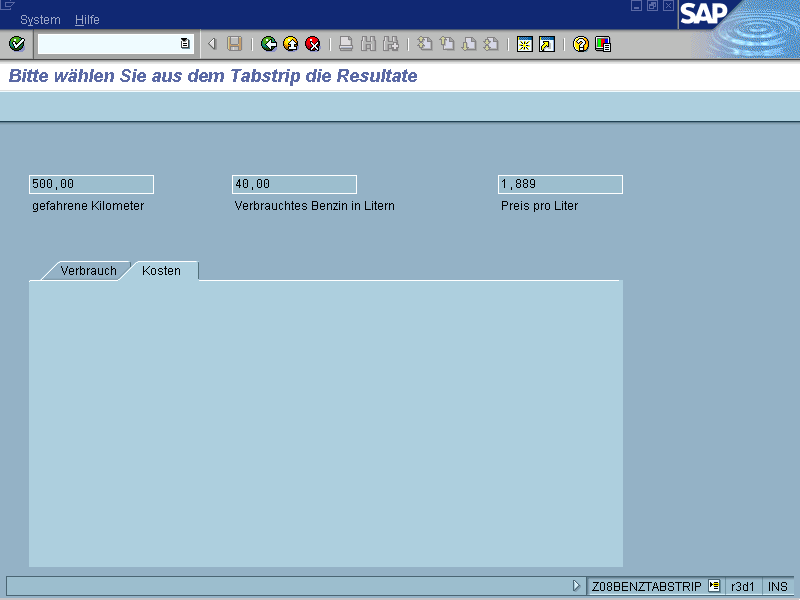800x600 pixels.
Task: Click the Preis pro Liter input field
Action: coord(560,184)
